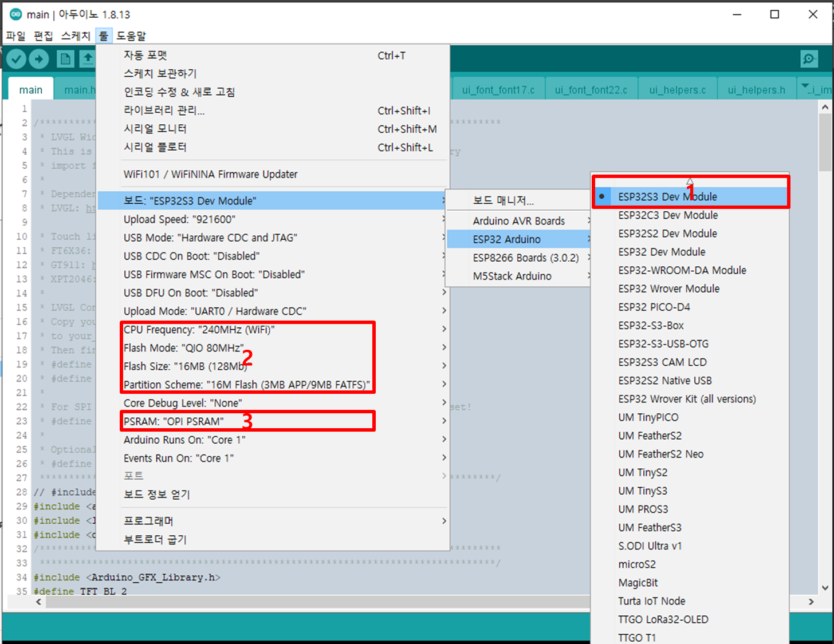Image resolution: width=834 pixels, height=644 pixels.
Task: Expand the ESP8266 Boards (3.0.2) submenu
Action: [x=518, y=258]
